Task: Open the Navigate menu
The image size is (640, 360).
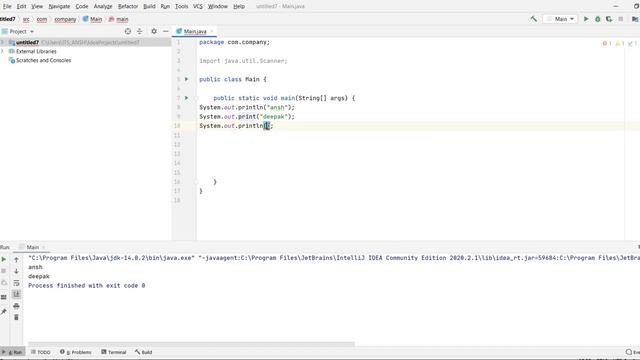Action: (59, 6)
